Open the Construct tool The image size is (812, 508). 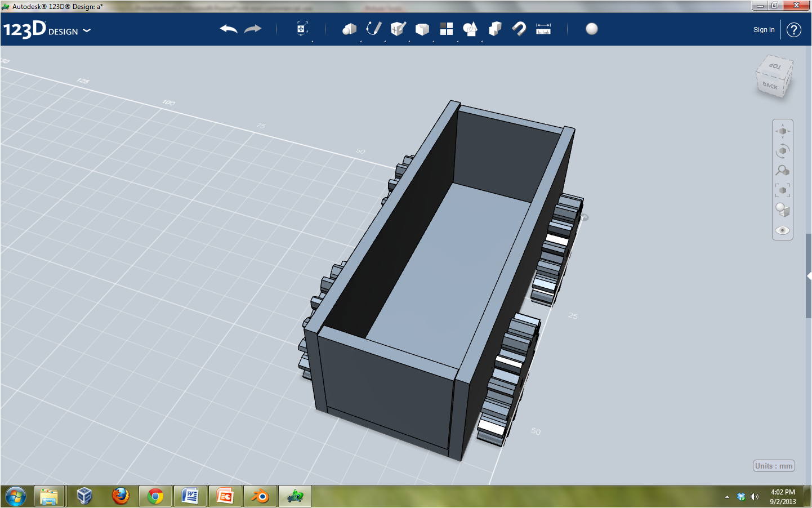[398, 29]
